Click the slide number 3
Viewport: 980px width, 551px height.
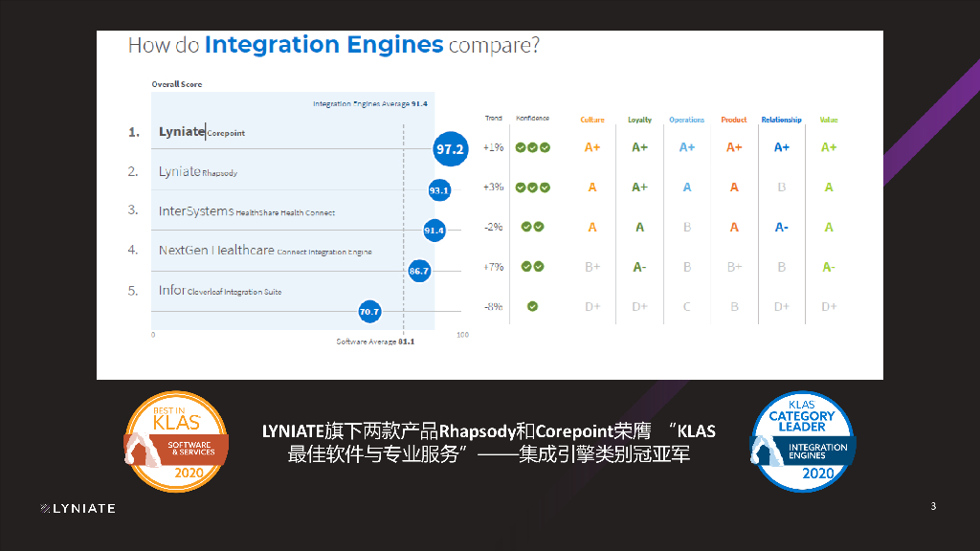[933, 506]
